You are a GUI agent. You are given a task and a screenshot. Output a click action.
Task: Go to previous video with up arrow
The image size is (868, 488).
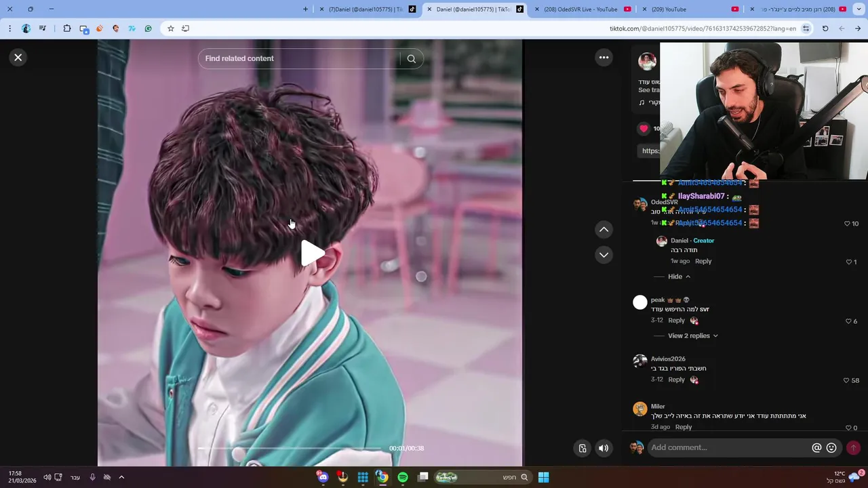click(604, 230)
